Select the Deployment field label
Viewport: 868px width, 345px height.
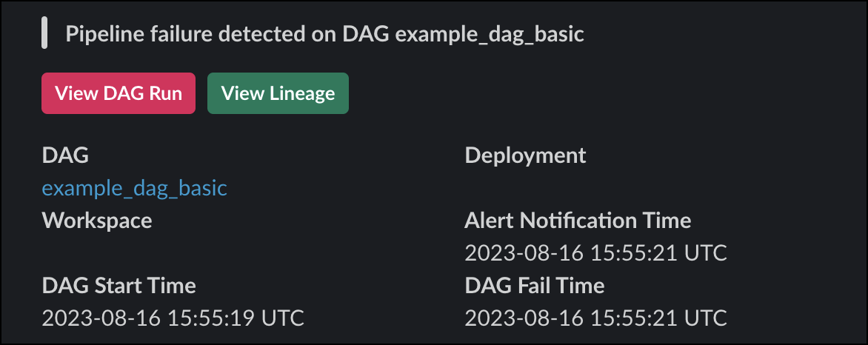click(525, 155)
